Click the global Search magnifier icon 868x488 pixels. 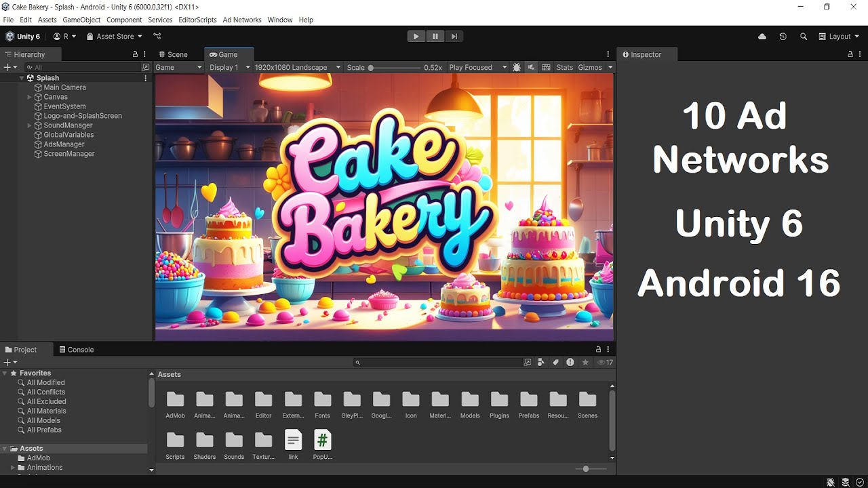pos(804,37)
